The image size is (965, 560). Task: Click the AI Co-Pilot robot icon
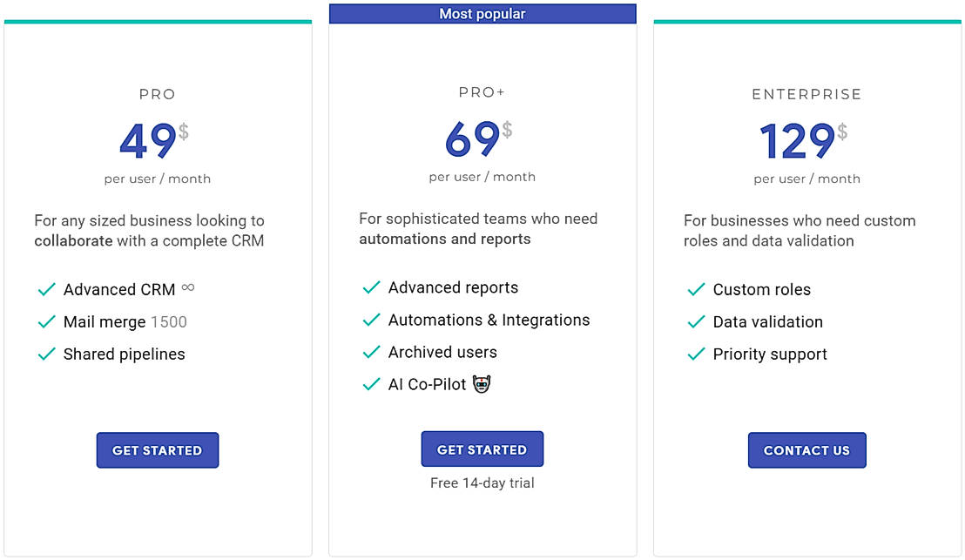482,384
